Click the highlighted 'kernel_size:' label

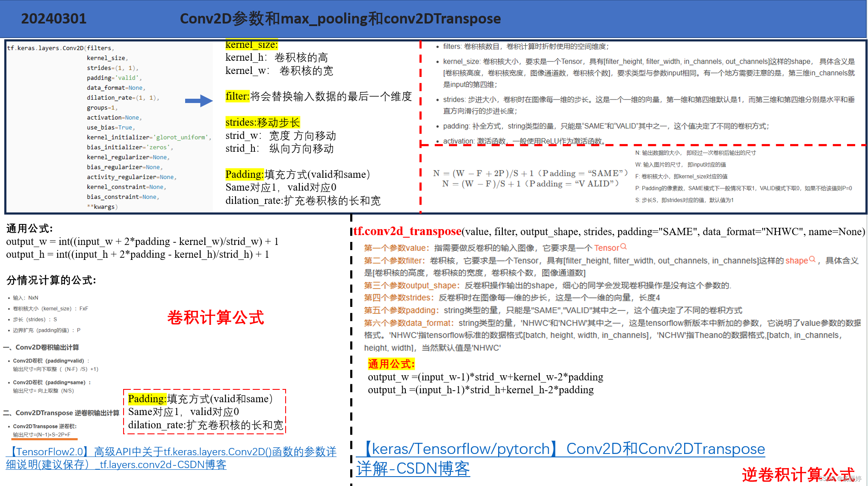point(251,44)
